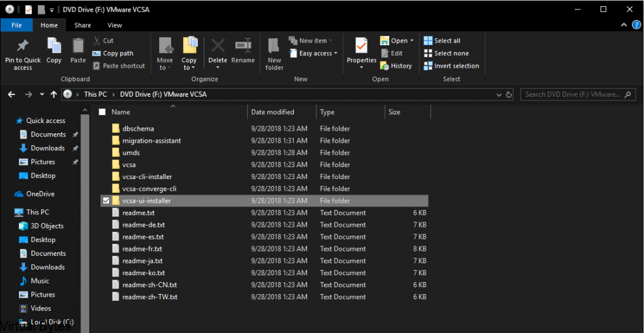Expand address bar history dropdown
644x333 pixels.
499,94
